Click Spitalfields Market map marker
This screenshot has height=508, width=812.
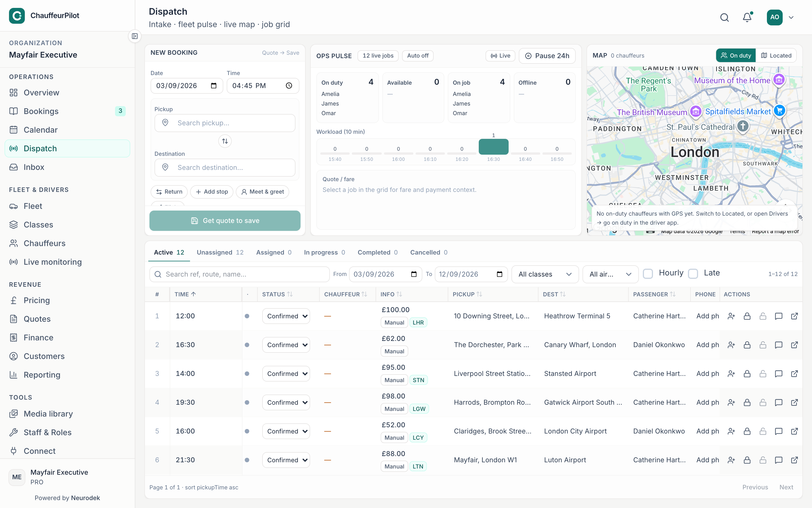click(780, 111)
